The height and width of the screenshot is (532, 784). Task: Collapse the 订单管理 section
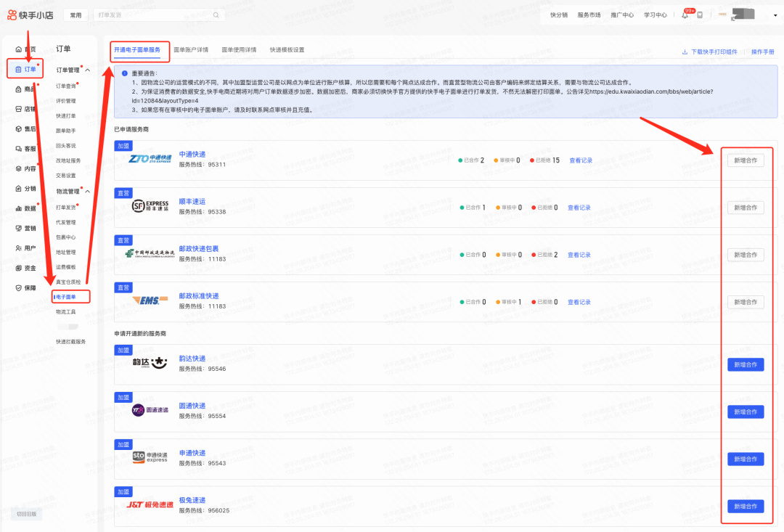(x=88, y=70)
